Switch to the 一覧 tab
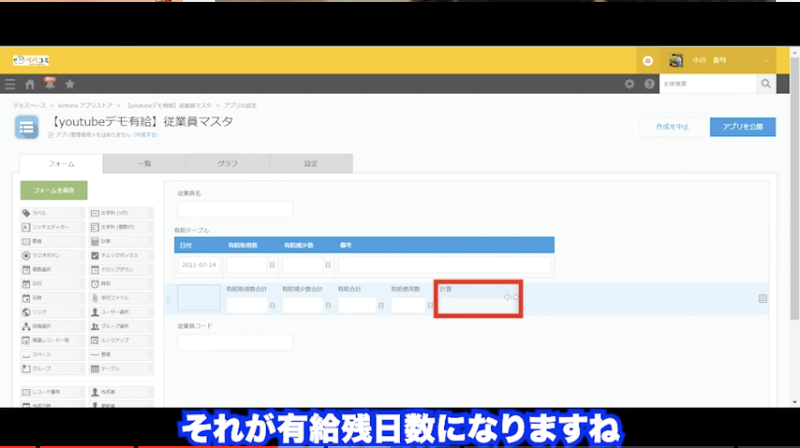The height and width of the screenshot is (448, 800). pyautogui.click(x=144, y=164)
